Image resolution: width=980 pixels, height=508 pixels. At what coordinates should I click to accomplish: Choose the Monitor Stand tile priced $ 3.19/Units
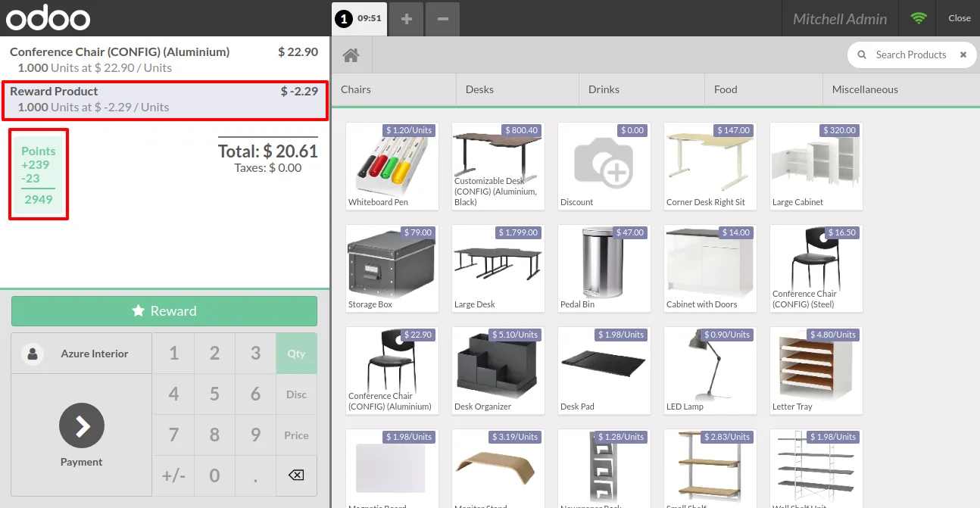point(498,469)
